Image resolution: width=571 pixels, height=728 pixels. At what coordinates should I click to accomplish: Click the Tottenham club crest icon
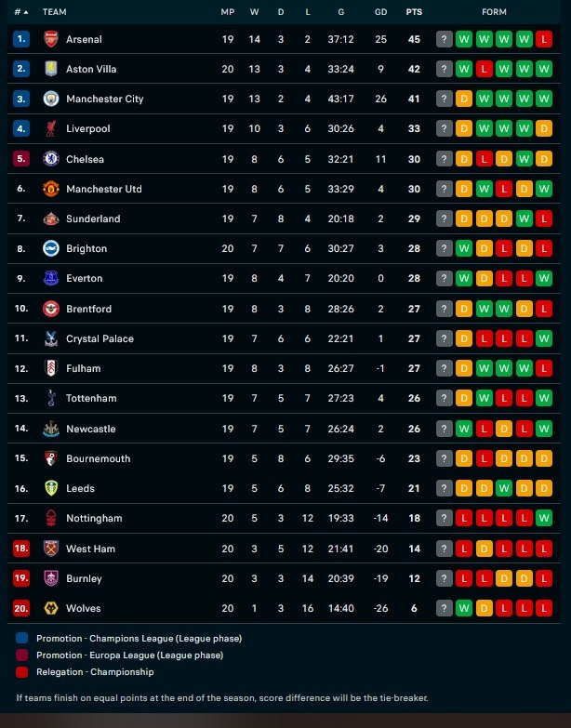pyautogui.click(x=51, y=398)
